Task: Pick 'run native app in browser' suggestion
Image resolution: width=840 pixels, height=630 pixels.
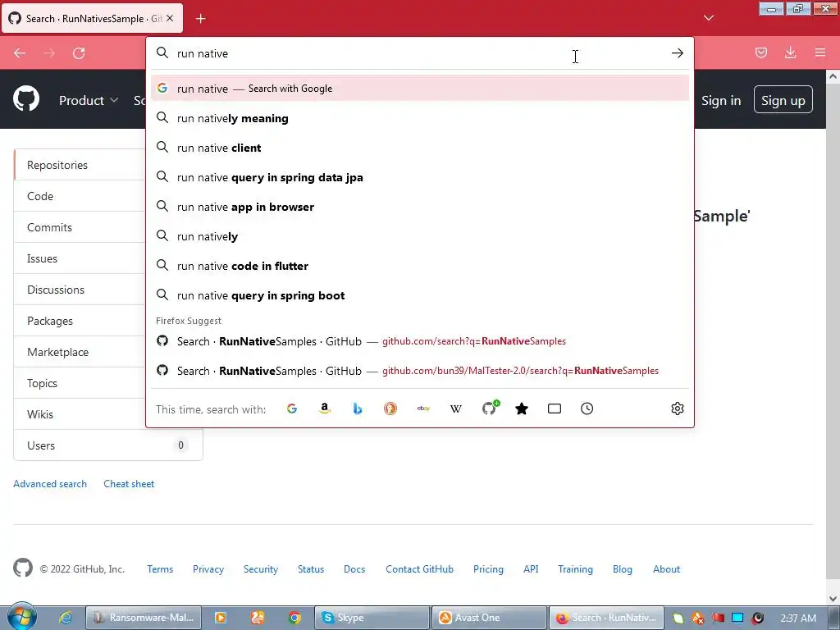Action: [x=420, y=206]
